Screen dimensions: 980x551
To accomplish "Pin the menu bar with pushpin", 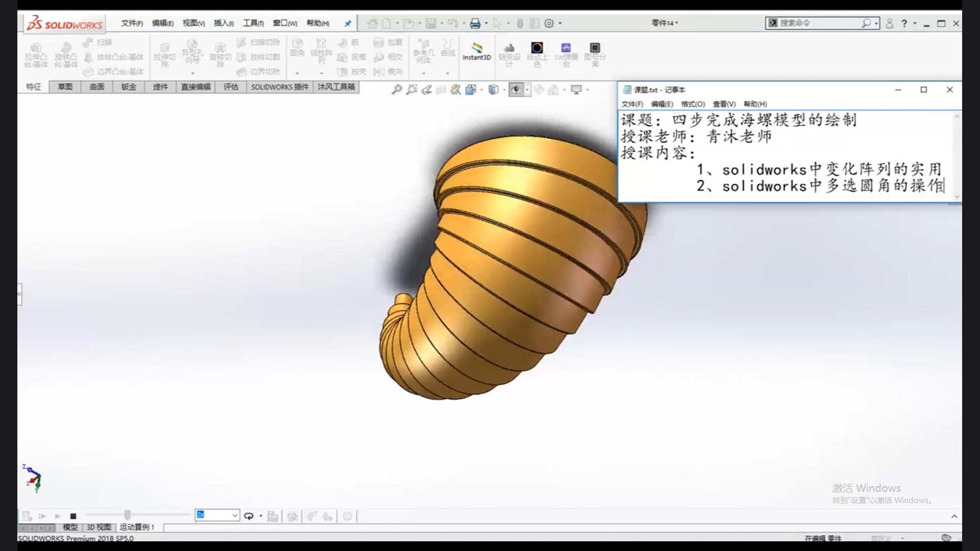I will click(348, 23).
